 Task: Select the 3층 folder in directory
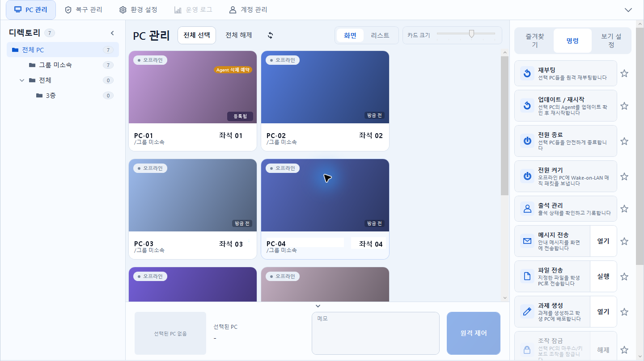click(x=63, y=96)
